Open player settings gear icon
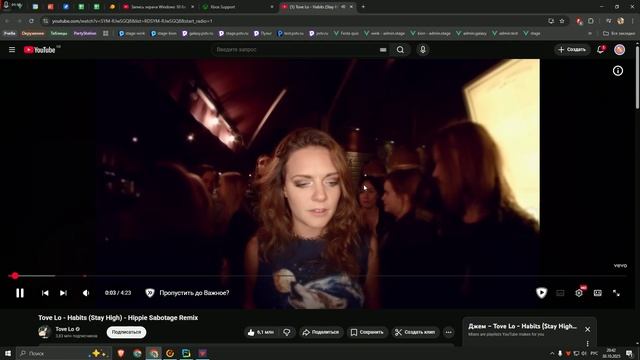 [579, 293]
